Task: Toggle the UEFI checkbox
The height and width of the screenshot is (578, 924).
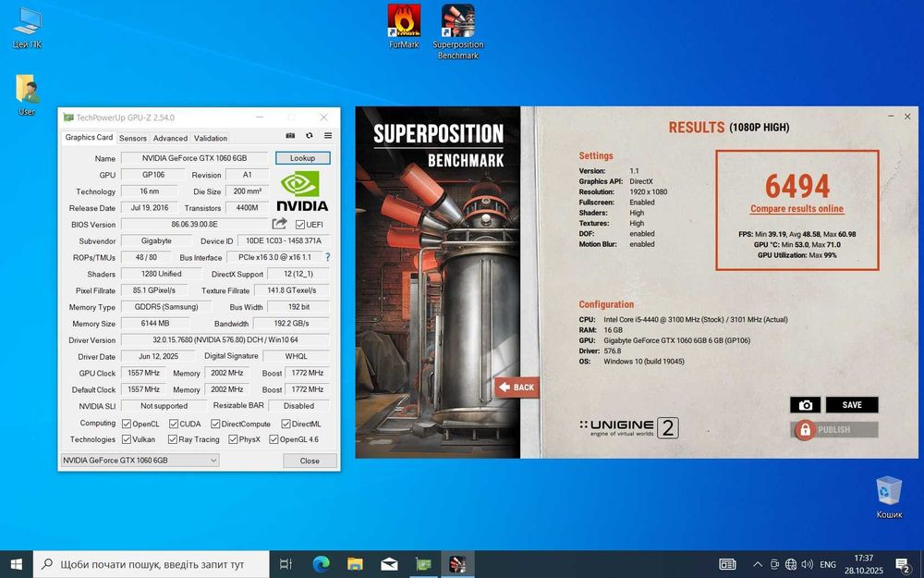Action: (x=300, y=225)
